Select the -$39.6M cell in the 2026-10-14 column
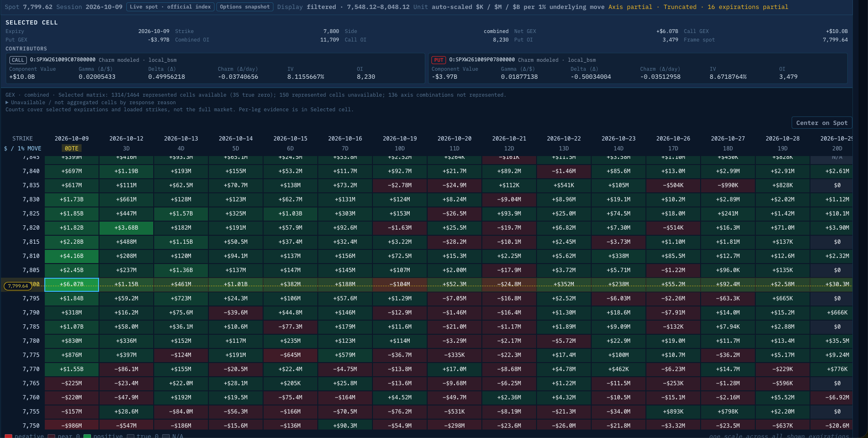Viewport: 868px width, 438px height. click(x=236, y=313)
